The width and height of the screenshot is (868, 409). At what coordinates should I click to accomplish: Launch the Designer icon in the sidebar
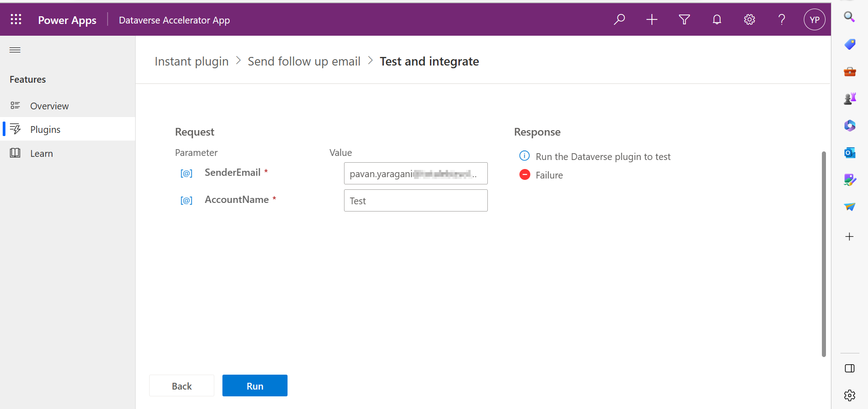click(850, 179)
